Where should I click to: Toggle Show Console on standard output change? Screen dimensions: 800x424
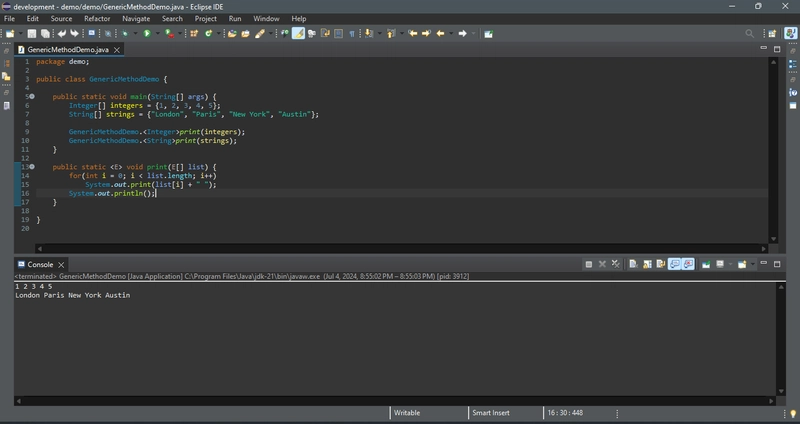[674, 264]
